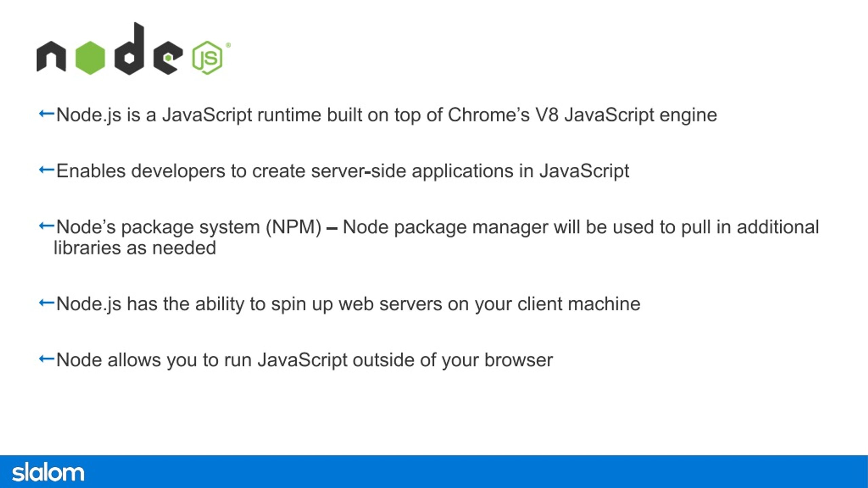Click the slalom logo in footer
Viewport: 868px width, 488px height.
point(48,472)
